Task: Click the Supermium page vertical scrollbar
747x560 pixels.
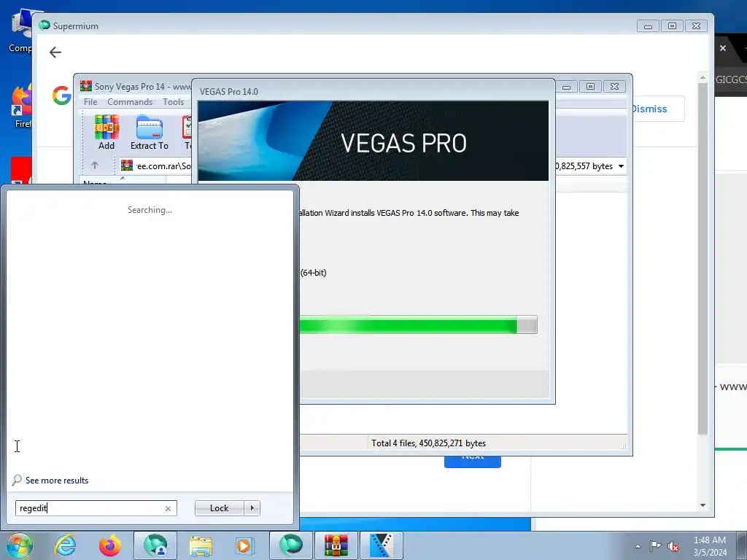Action: click(x=703, y=259)
